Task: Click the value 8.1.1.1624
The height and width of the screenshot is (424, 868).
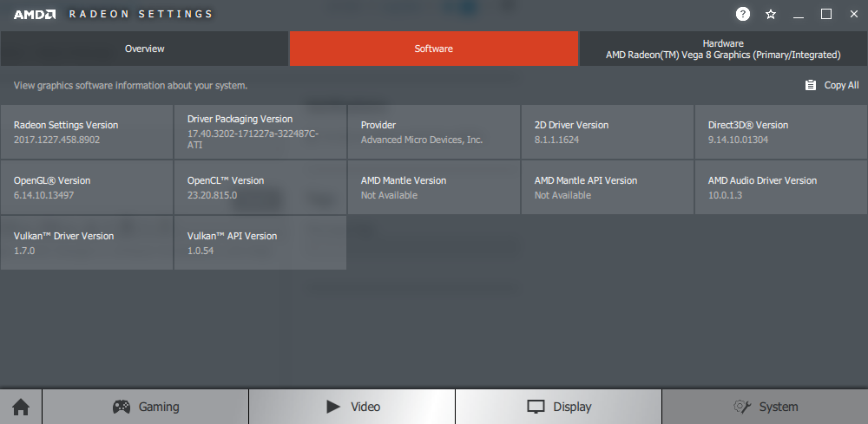Action: click(557, 140)
